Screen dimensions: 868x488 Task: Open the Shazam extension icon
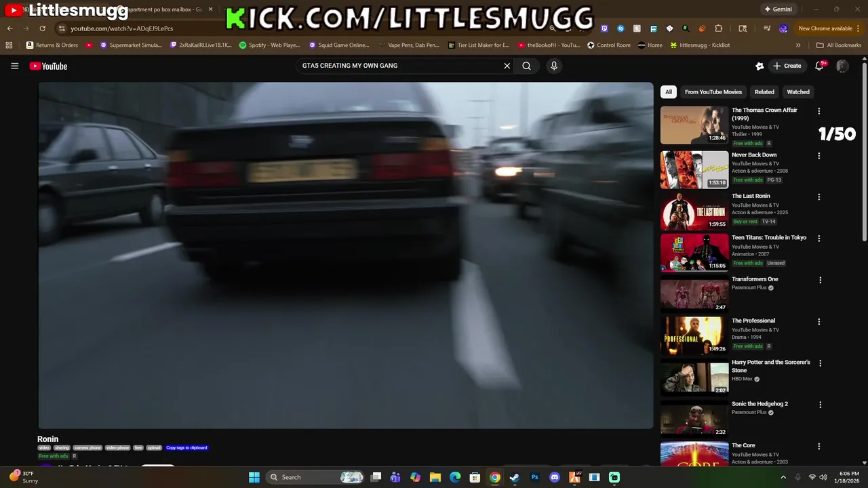pyautogui.click(x=620, y=28)
